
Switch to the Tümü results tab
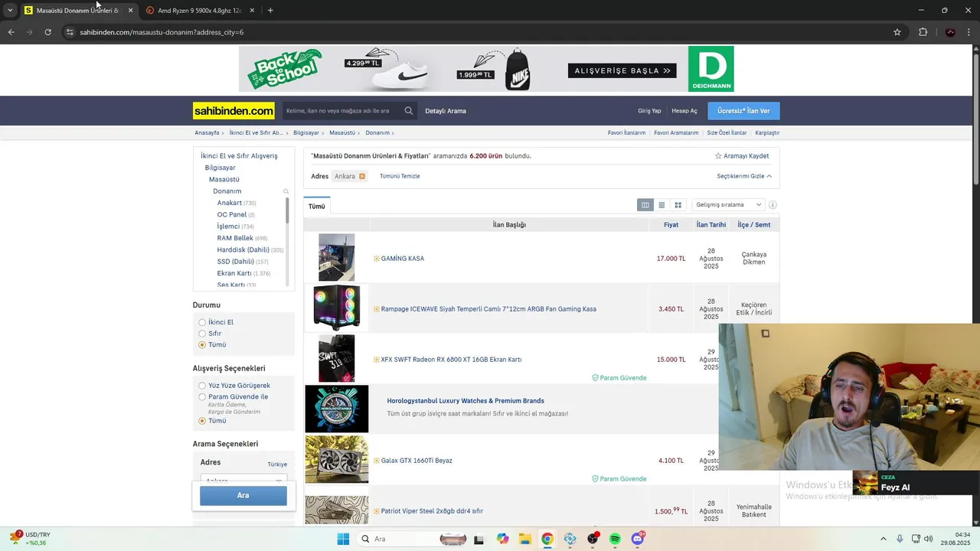317,207
